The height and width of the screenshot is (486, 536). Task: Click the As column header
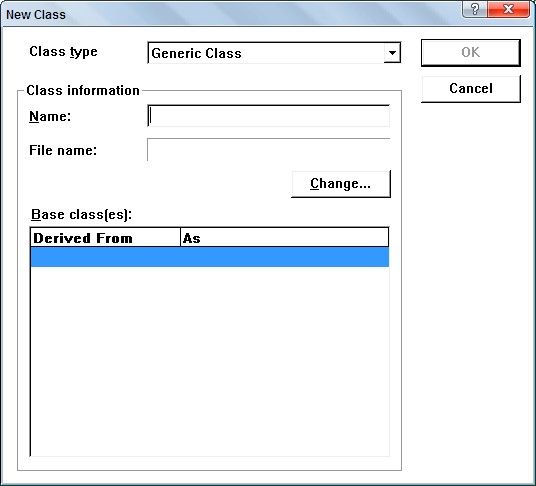[x=284, y=238]
